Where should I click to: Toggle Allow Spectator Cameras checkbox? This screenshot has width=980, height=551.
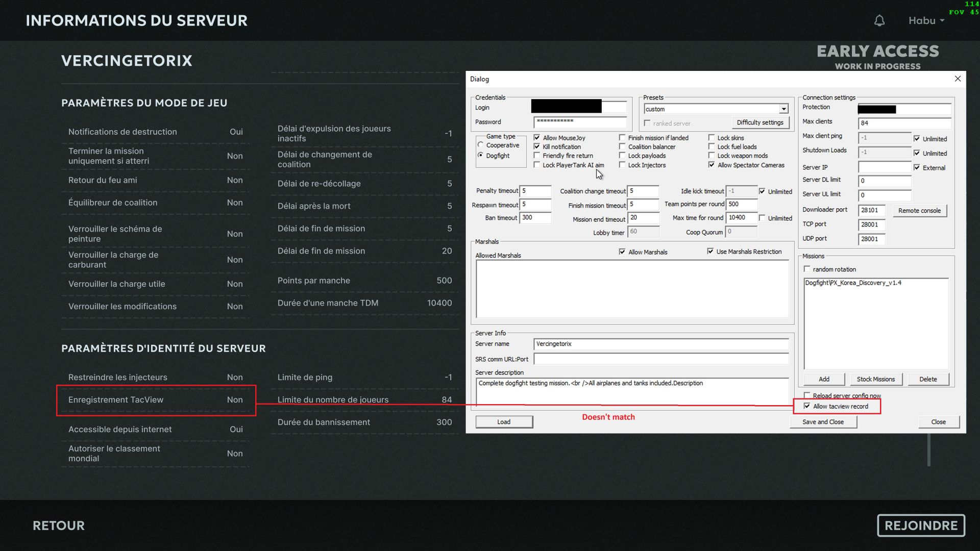712,165
